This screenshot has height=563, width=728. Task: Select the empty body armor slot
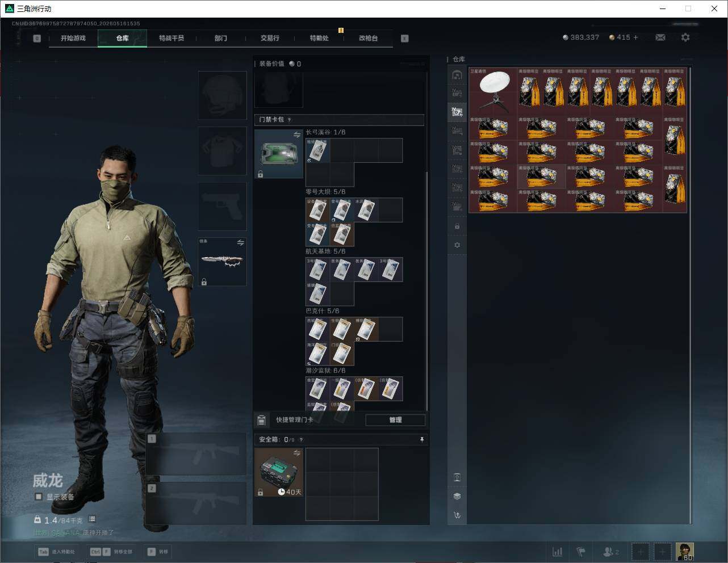(x=222, y=150)
